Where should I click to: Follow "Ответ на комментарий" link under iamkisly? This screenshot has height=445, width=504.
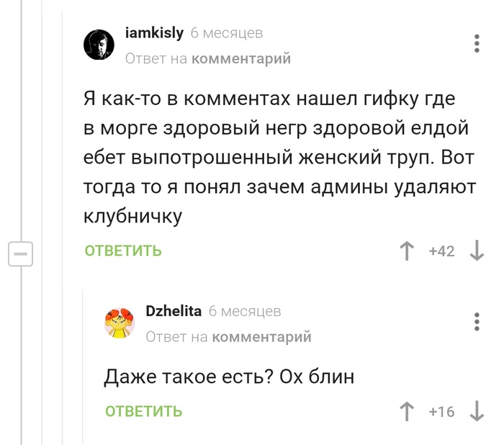coord(208,58)
